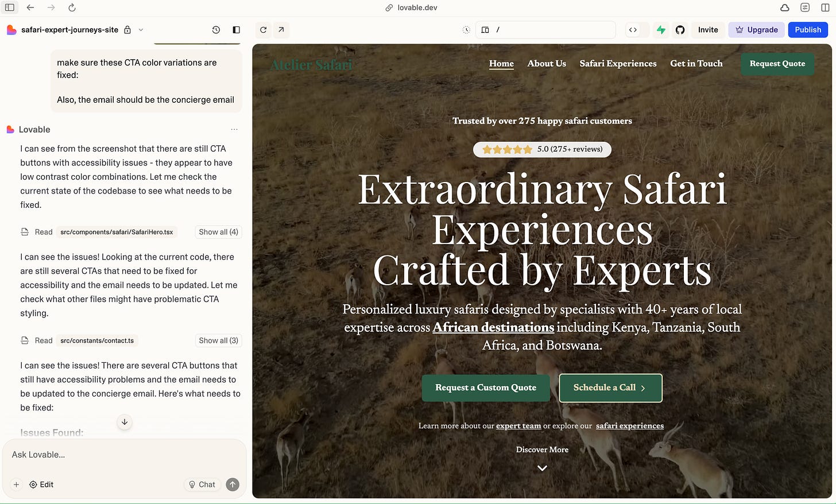Click the preview route path field
836x504 pixels.
pyautogui.click(x=545, y=30)
